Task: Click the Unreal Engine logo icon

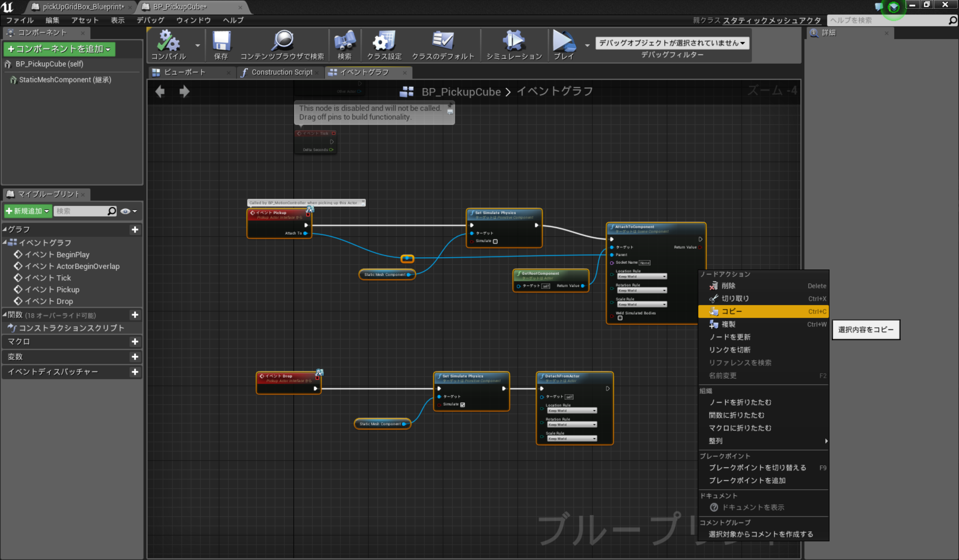Action: tap(7, 7)
